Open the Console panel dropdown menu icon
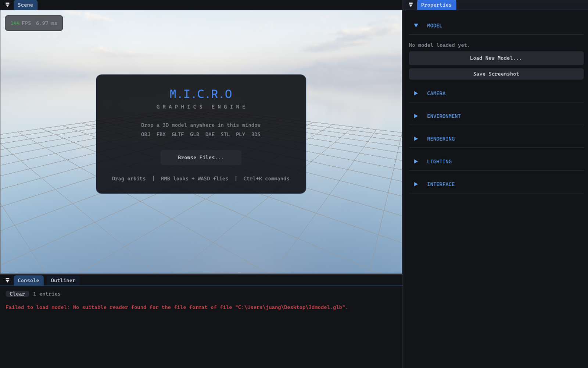 click(x=7, y=280)
